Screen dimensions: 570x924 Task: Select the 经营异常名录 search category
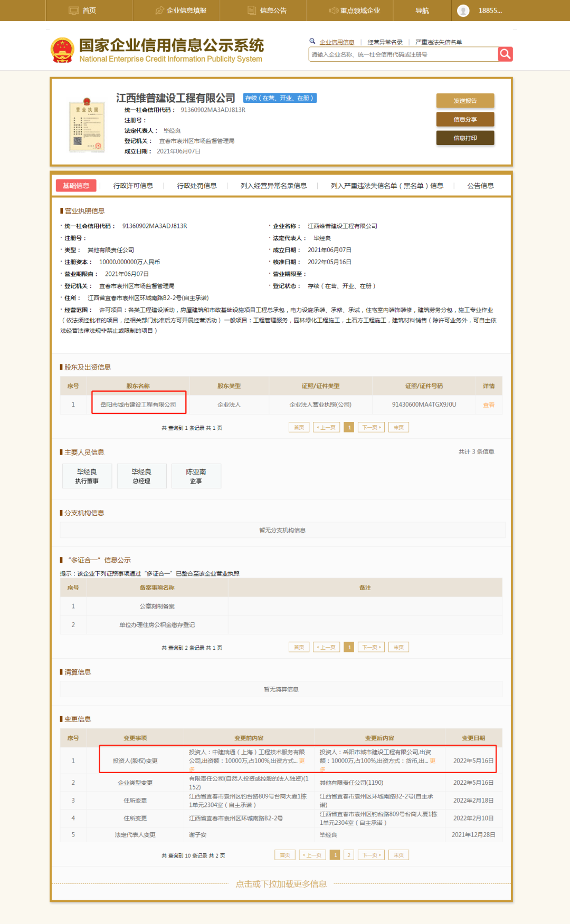pyautogui.click(x=385, y=42)
